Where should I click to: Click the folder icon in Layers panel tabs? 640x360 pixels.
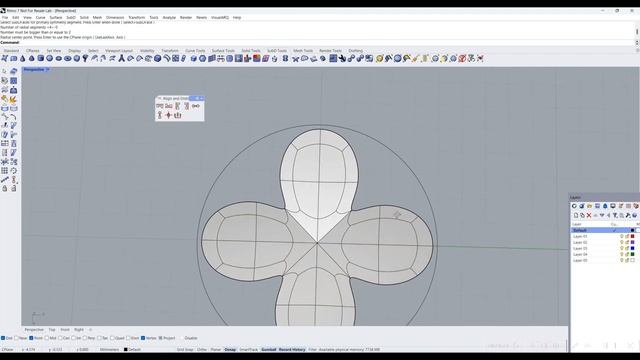pos(589,206)
